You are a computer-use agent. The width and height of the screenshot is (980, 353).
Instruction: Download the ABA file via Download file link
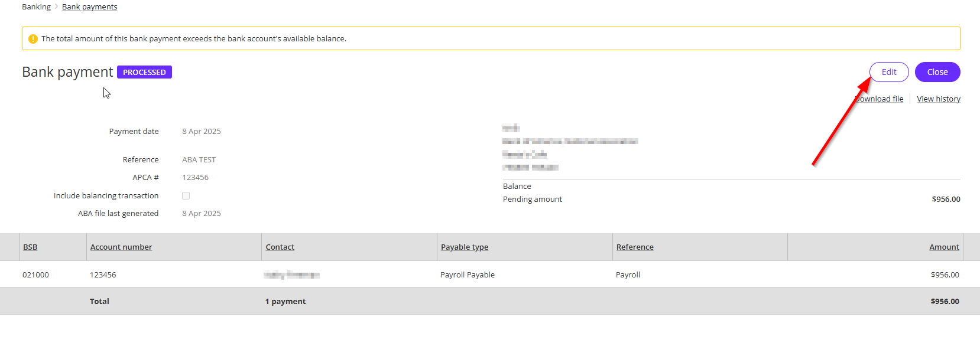[x=881, y=99]
